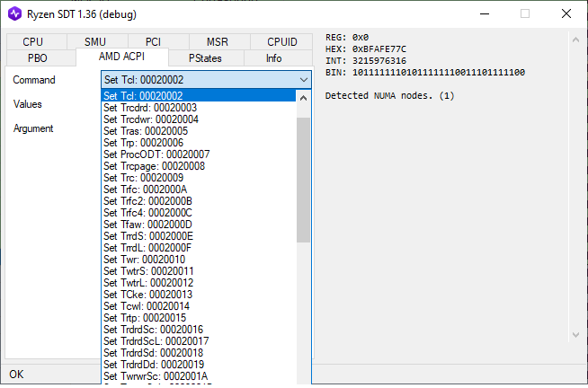
Task: Close the Ryzen SDT window
Action: point(566,13)
